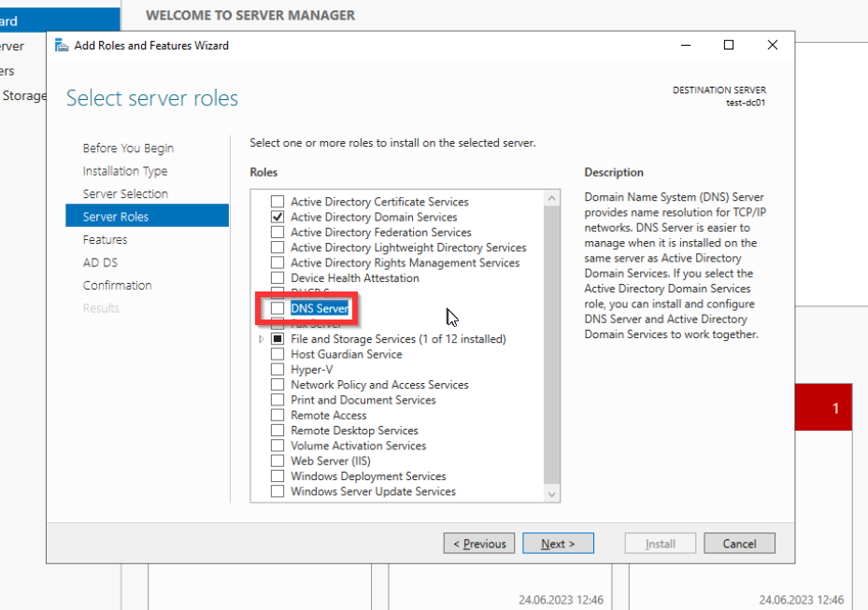Check Active Directory Federation Services
This screenshot has height=610, width=868.
click(277, 232)
